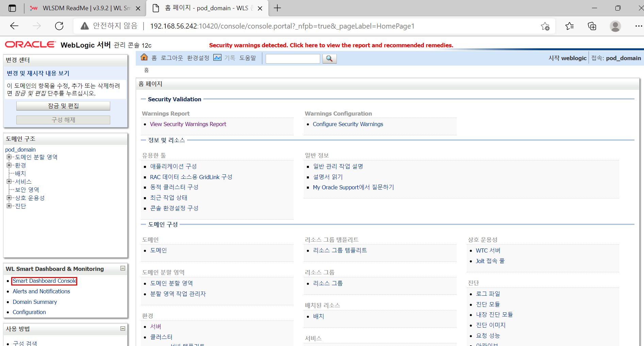Screen dimensions: 644x346
Task: Open 설명서 읽기 link
Action: point(328,177)
